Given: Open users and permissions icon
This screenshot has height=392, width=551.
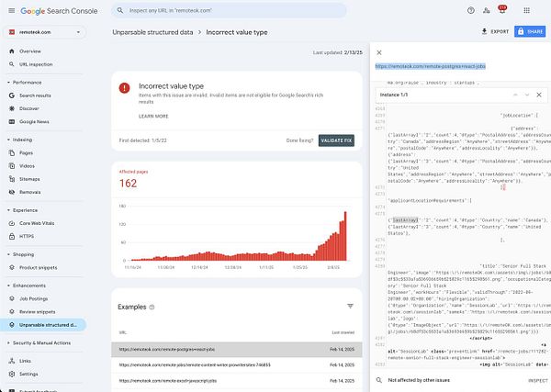Looking at the screenshot, I should pyautogui.click(x=487, y=10).
